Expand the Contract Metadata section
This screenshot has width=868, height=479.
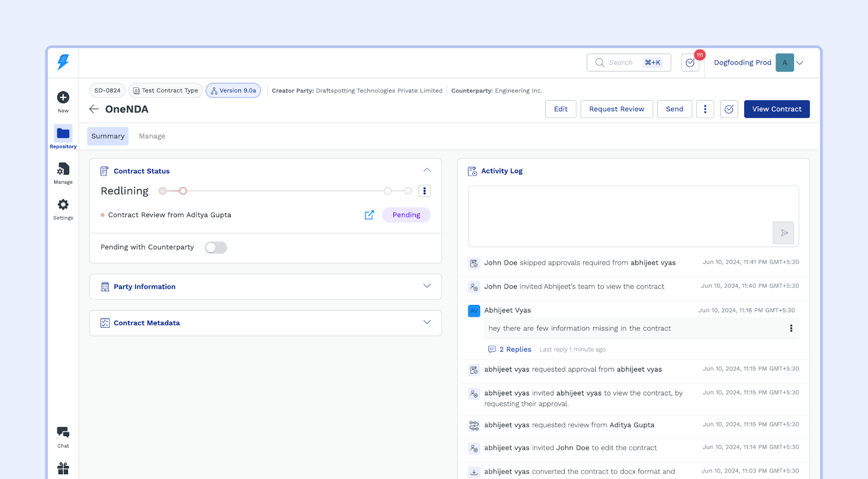pos(427,322)
